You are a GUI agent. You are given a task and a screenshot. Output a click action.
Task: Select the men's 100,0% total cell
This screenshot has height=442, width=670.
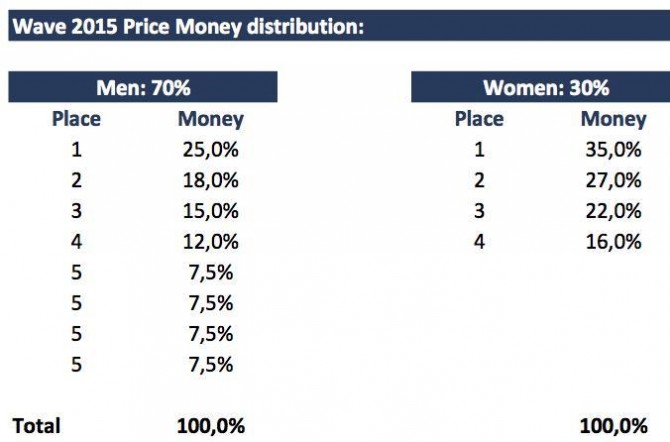(211, 425)
